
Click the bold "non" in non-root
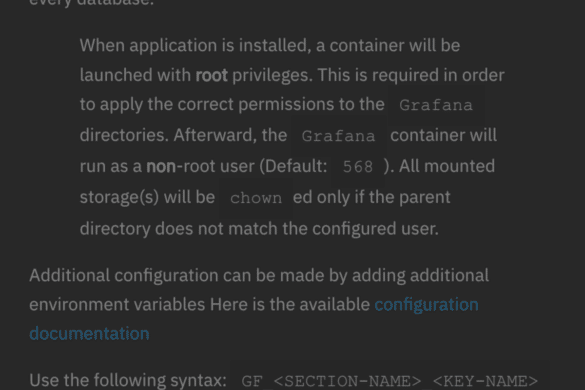tap(161, 166)
